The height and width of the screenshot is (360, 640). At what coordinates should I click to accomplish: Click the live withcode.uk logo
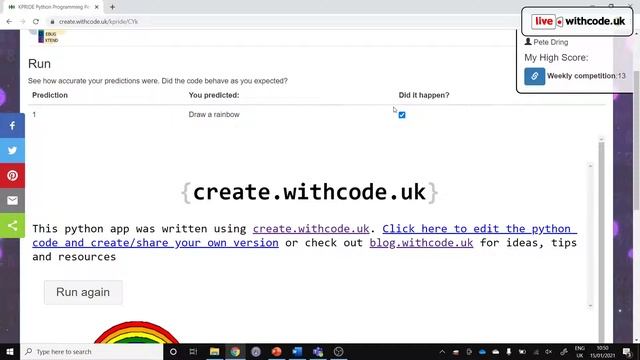tap(577, 21)
